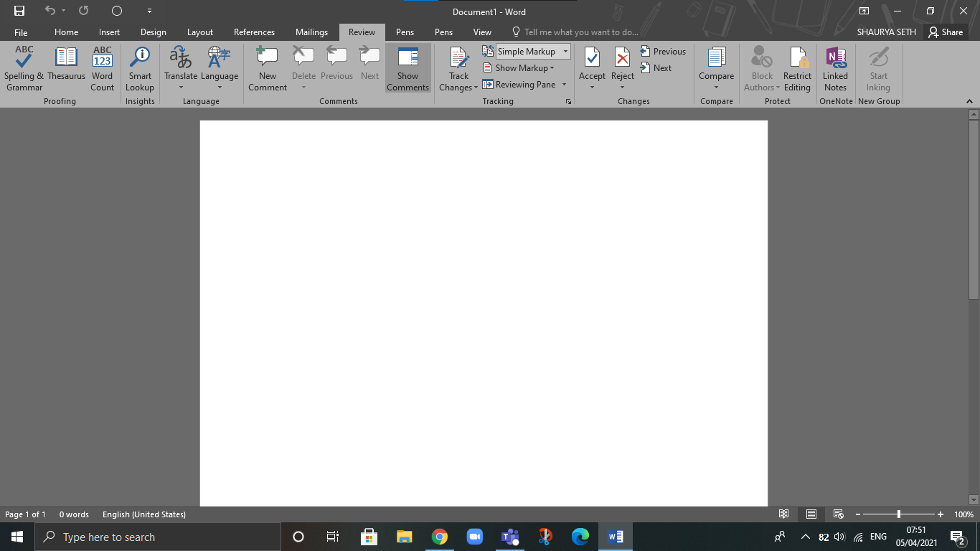Click the vertical scrollbar down arrow
Screen dimensions: 980x551
[x=974, y=499]
